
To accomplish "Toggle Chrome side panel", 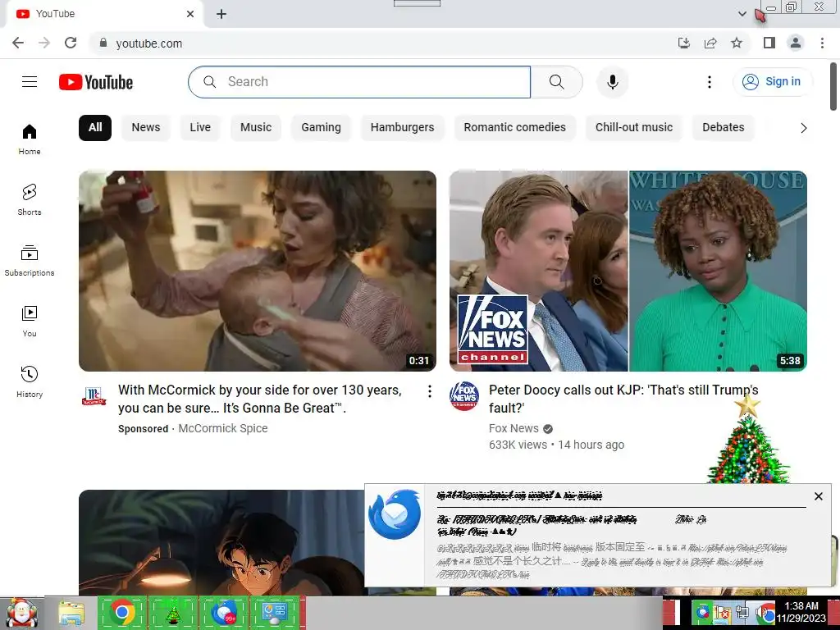I will tap(769, 43).
